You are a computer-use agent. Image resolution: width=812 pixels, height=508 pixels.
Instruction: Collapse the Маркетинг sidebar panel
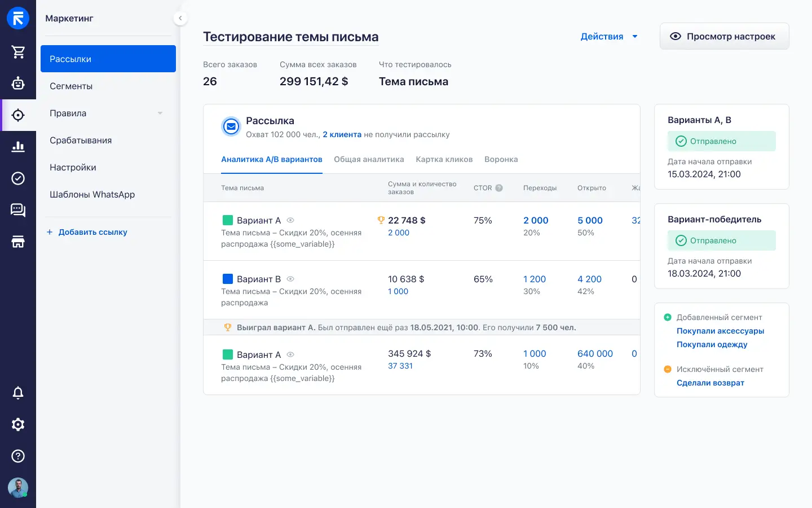[180, 18]
